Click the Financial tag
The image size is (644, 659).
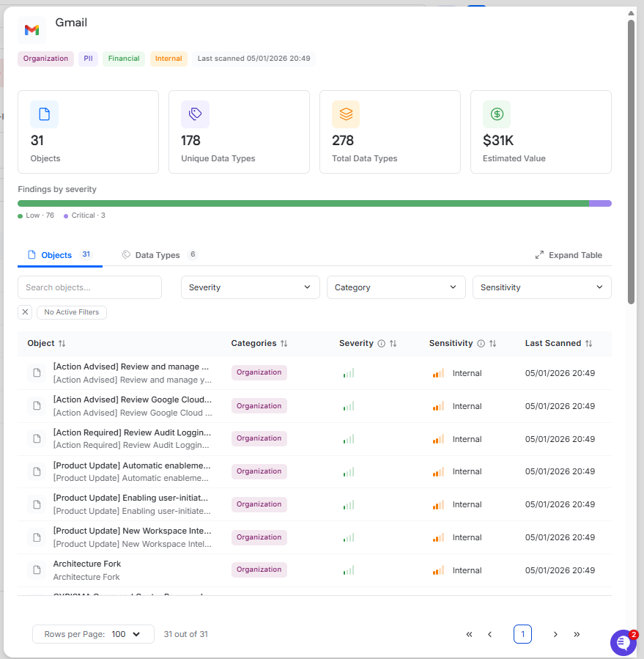click(124, 59)
